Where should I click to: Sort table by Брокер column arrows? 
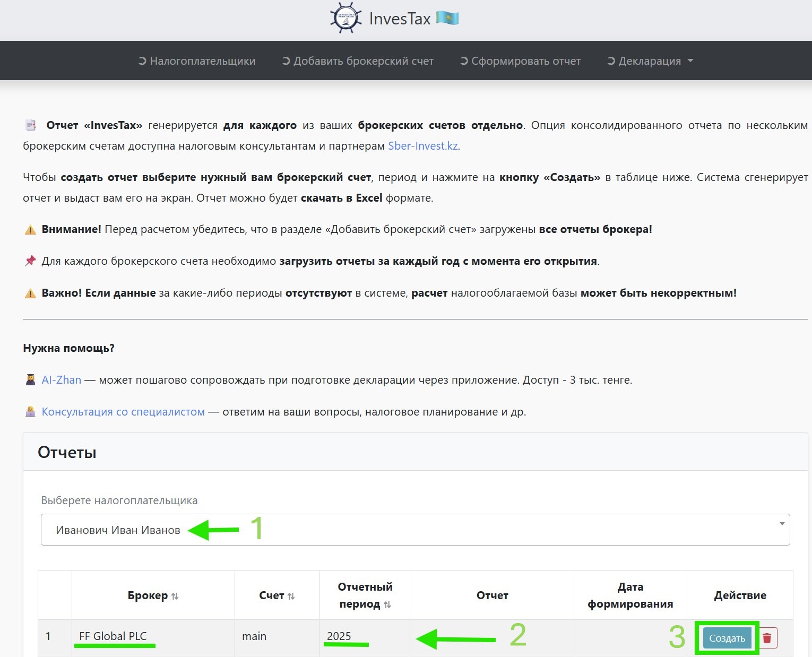pos(175,597)
